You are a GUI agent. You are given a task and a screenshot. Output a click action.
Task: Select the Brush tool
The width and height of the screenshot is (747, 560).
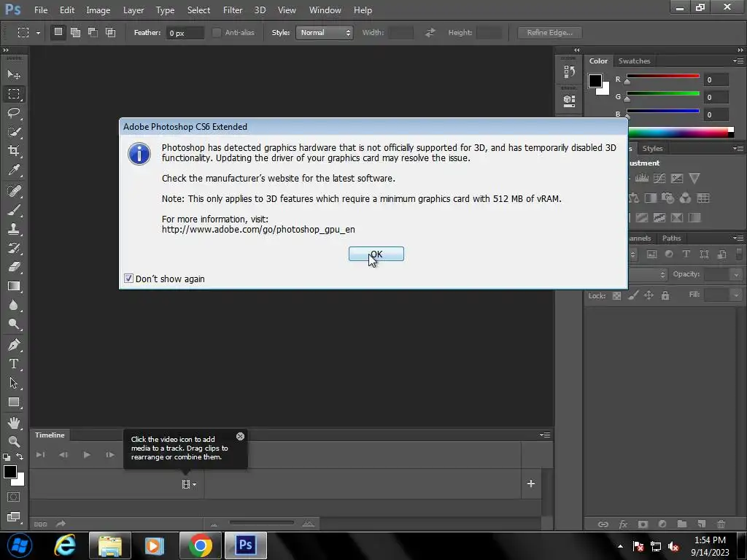[x=14, y=210]
